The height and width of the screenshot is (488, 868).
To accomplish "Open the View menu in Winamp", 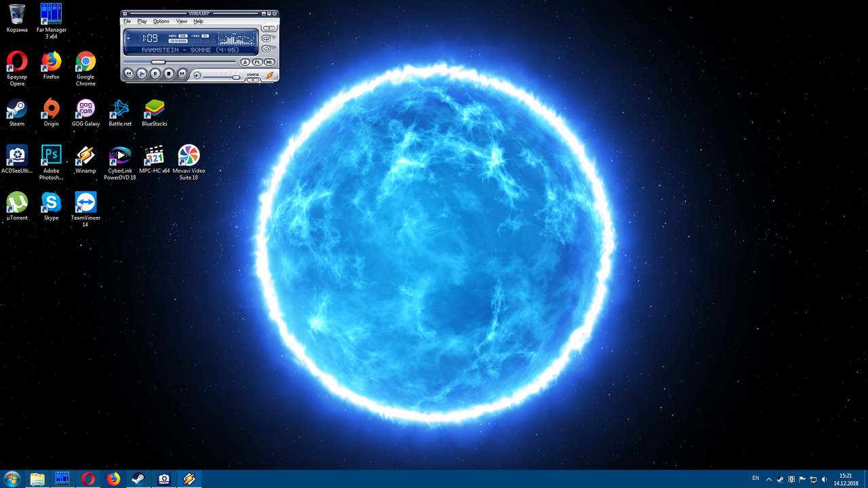I will point(182,21).
